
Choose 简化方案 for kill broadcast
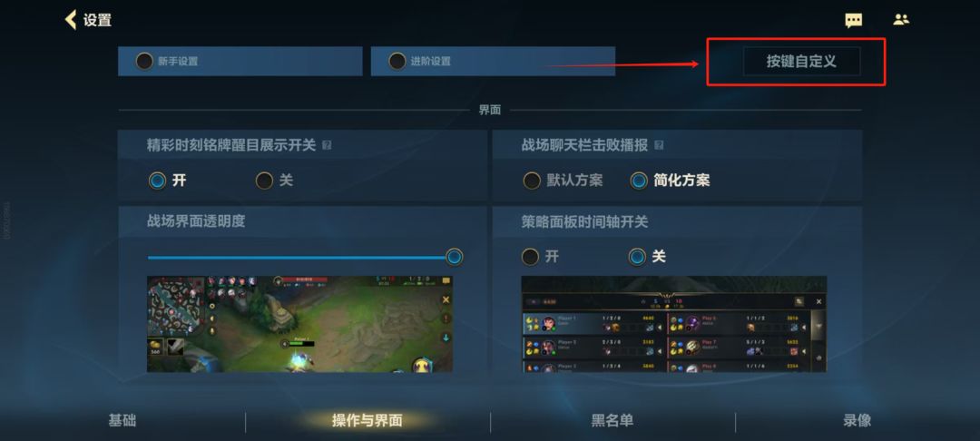pyautogui.click(x=639, y=181)
